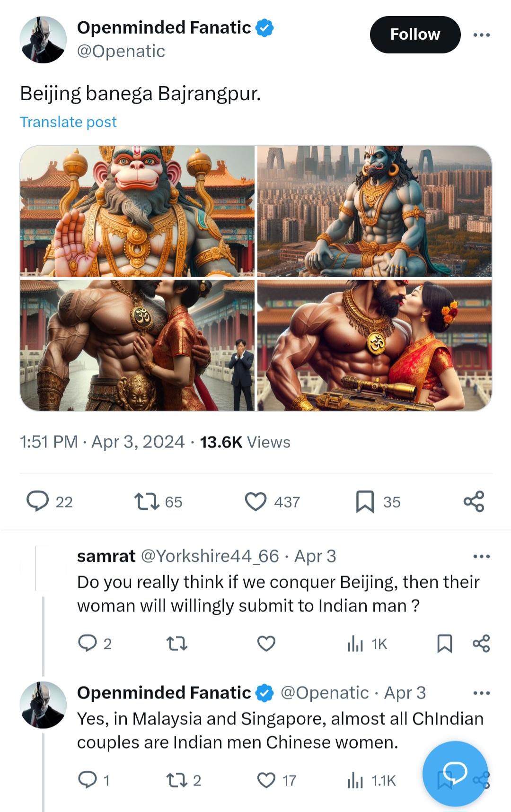Tap the floating blue compose reply button

455,773
